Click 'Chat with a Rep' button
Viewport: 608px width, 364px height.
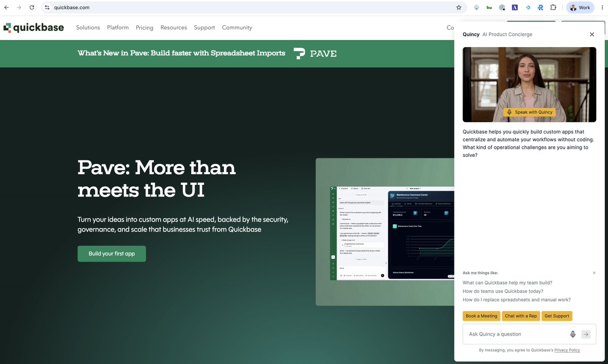tap(521, 316)
